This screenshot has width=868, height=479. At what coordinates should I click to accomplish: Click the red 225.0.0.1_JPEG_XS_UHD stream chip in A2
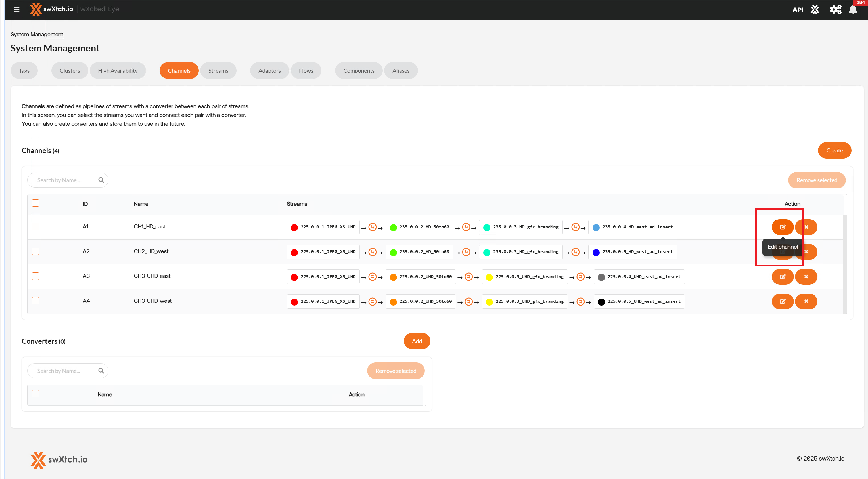click(323, 252)
